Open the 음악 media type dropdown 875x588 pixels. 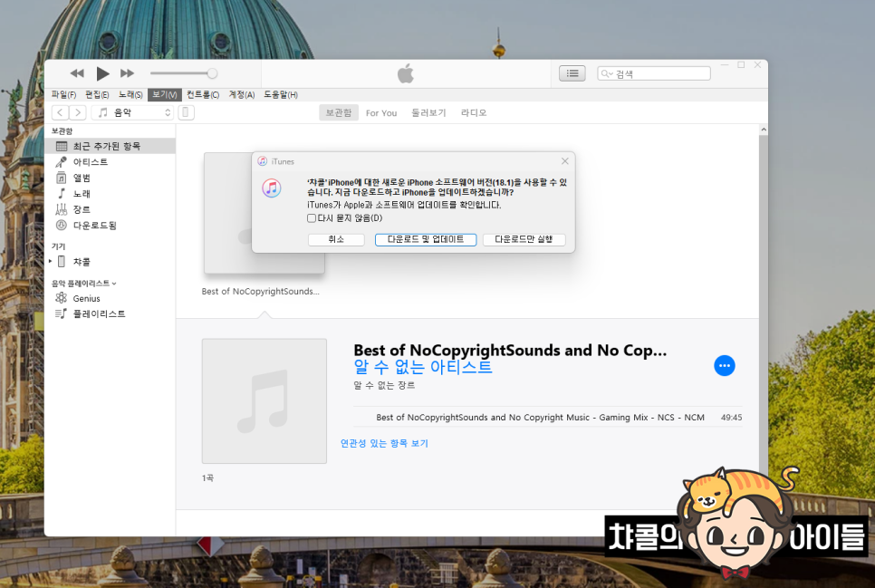coord(133,112)
